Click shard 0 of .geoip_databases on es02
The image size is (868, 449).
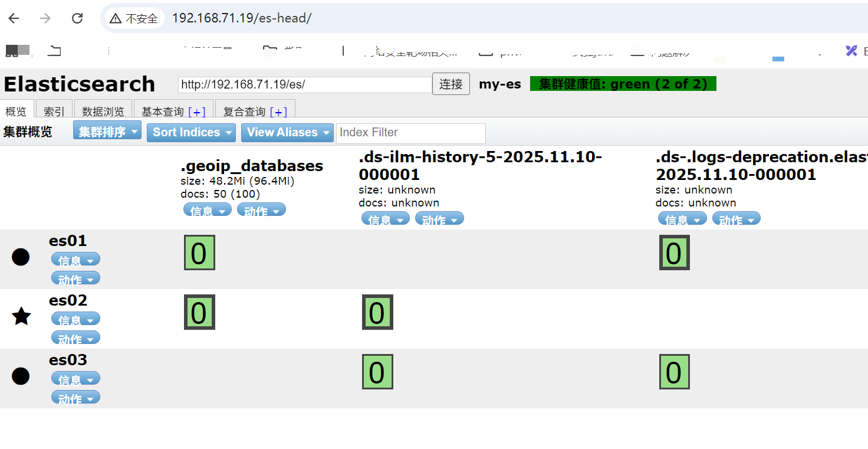pos(199,312)
